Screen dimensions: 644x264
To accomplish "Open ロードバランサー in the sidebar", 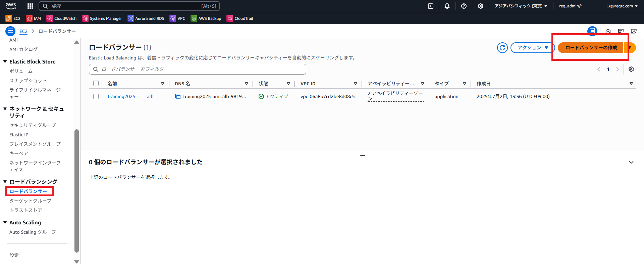I will 28,191.
